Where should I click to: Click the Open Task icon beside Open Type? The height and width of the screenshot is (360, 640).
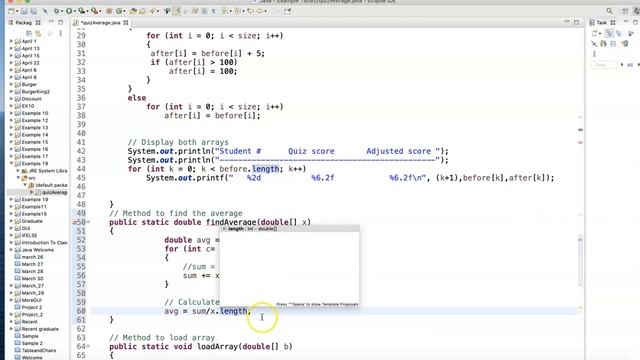142,11
